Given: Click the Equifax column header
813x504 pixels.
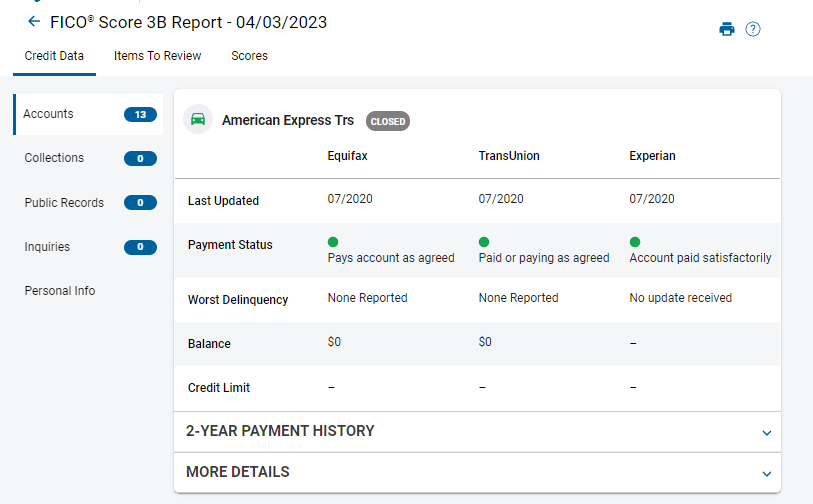Looking at the screenshot, I should pos(347,156).
